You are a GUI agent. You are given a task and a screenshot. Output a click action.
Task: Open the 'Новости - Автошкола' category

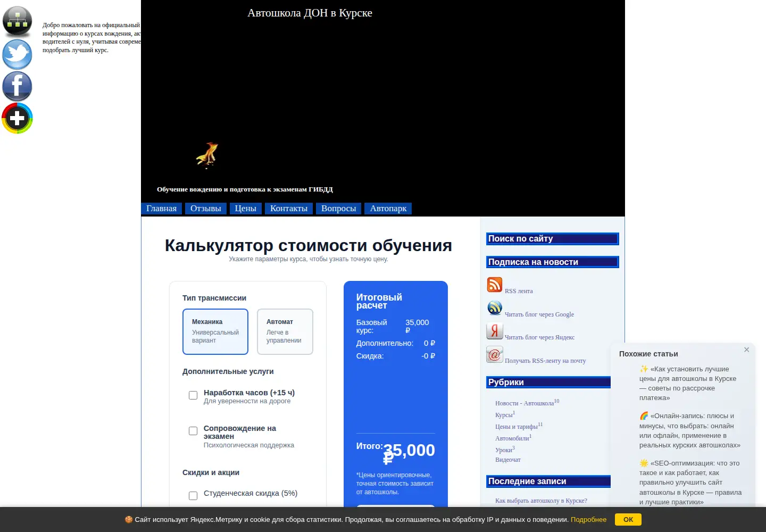point(524,403)
